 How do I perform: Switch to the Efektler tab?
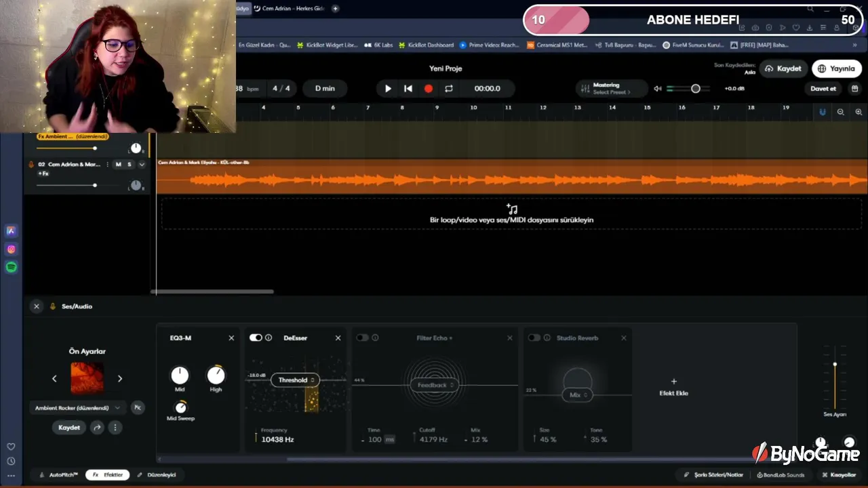click(x=108, y=475)
